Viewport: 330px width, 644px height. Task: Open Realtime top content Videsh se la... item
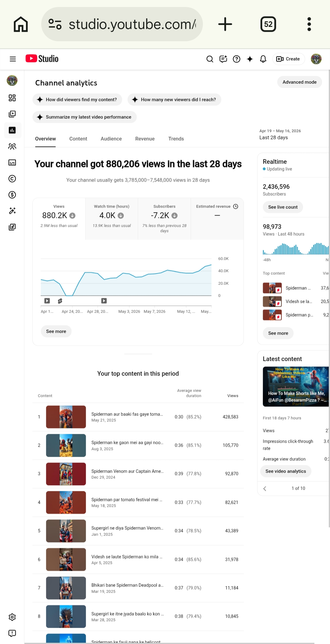(296, 301)
